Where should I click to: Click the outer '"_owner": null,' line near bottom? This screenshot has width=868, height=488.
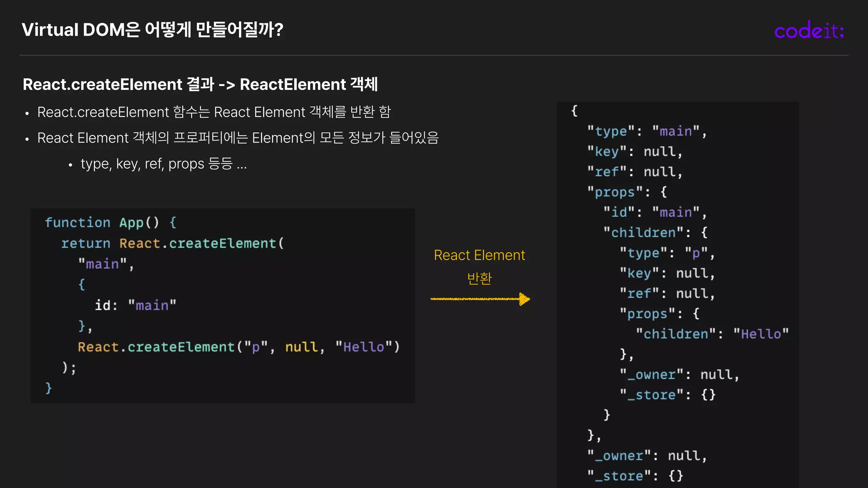647,455
